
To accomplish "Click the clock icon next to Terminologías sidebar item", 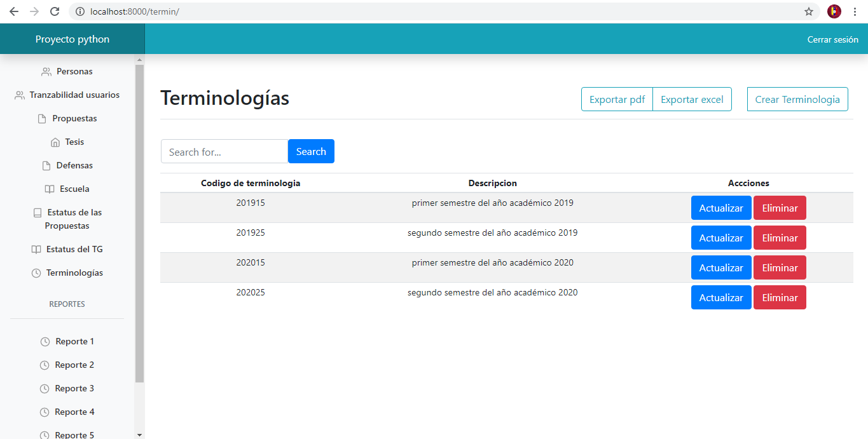I will pos(36,273).
